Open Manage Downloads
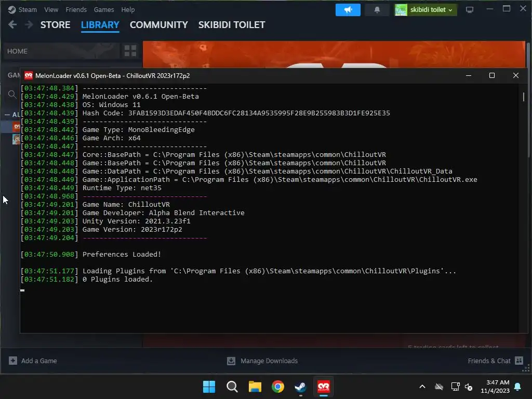Image resolution: width=532 pixels, height=399 pixels. (x=262, y=361)
